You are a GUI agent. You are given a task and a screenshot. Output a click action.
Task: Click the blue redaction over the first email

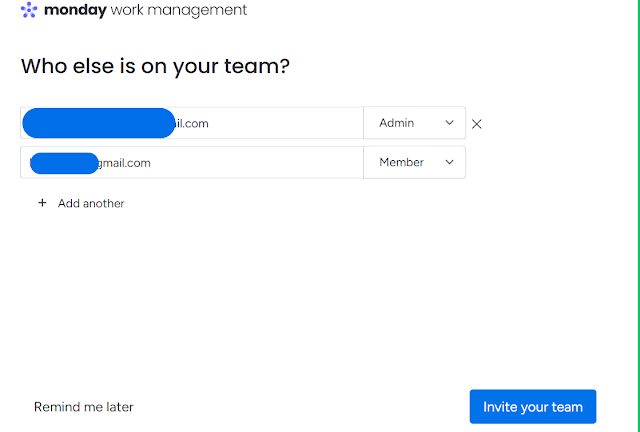pos(99,123)
